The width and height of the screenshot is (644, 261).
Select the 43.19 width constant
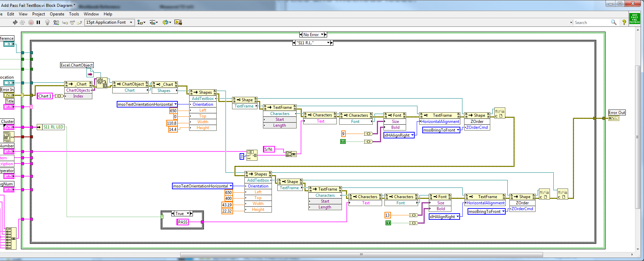pos(227,205)
